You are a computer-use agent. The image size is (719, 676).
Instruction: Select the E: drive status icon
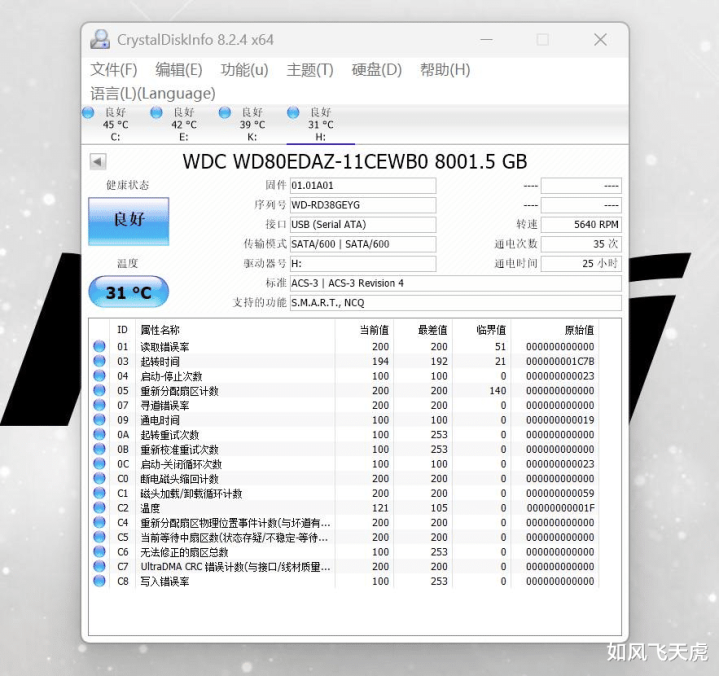(156, 112)
